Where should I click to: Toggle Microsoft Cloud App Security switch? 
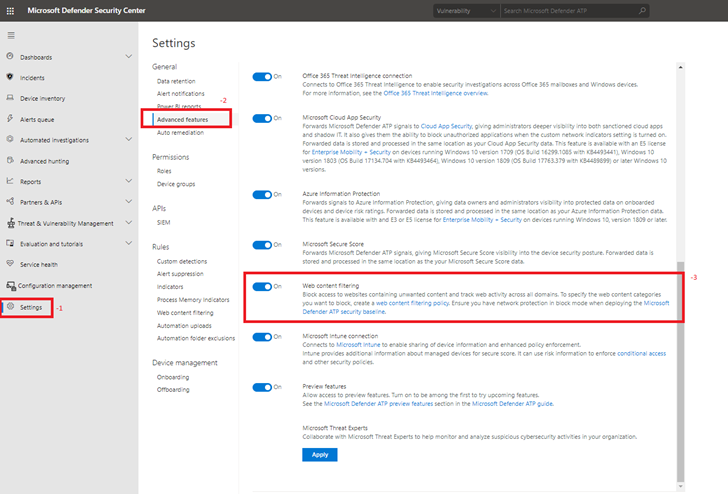[262, 118]
